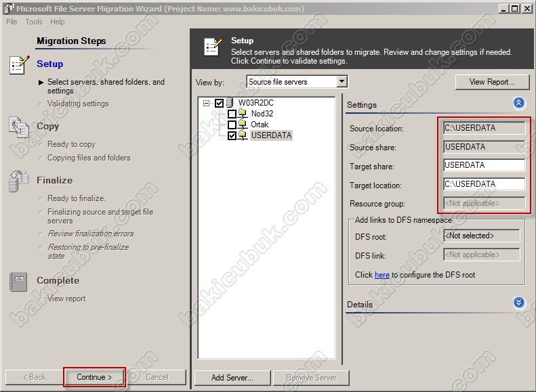536x392 pixels.
Task: Maximize the wizard window
Action: click(514, 9)
